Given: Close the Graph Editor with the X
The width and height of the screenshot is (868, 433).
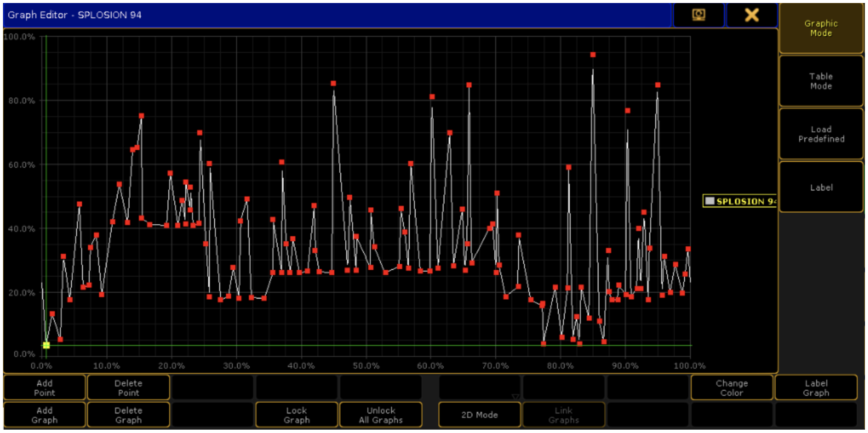Looking at the screenshot, I should pos(751,15).
